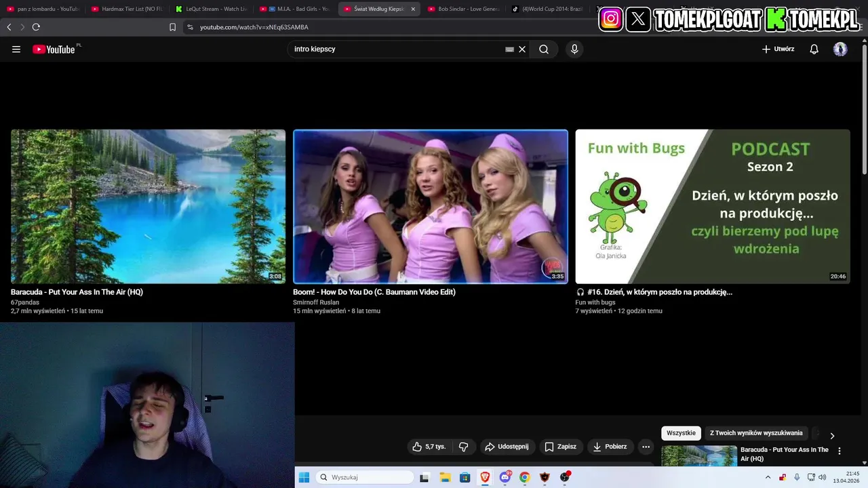Open the Fun with Bugs podcast thumbnail
This screenshot has width=868, height=488.
tap(713, 206)
